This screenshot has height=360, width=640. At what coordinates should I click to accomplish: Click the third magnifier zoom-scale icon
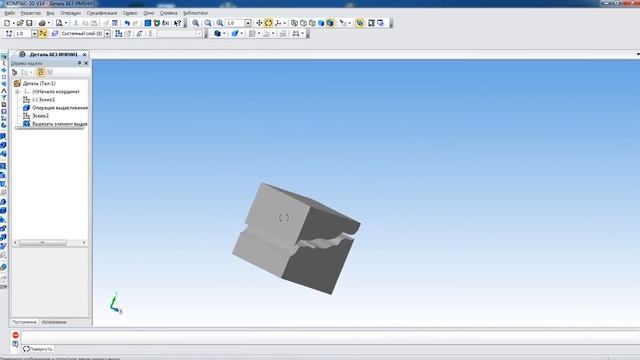coord(220,23)
